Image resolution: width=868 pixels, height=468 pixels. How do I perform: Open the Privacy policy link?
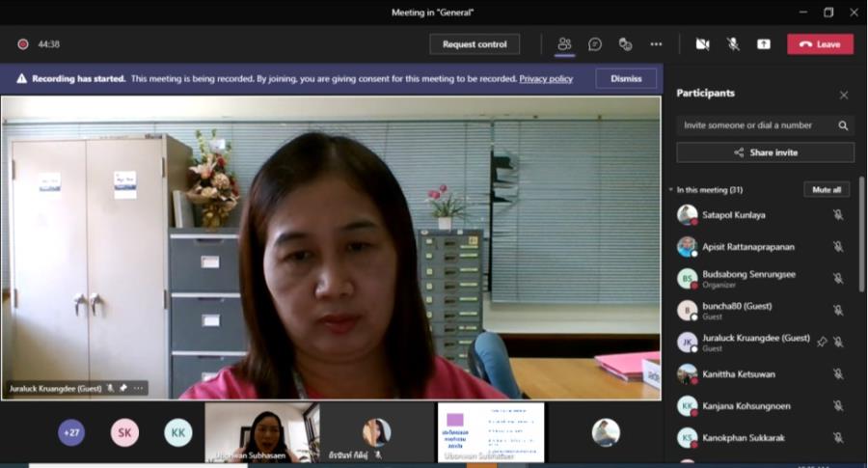[x=546, y=79]
